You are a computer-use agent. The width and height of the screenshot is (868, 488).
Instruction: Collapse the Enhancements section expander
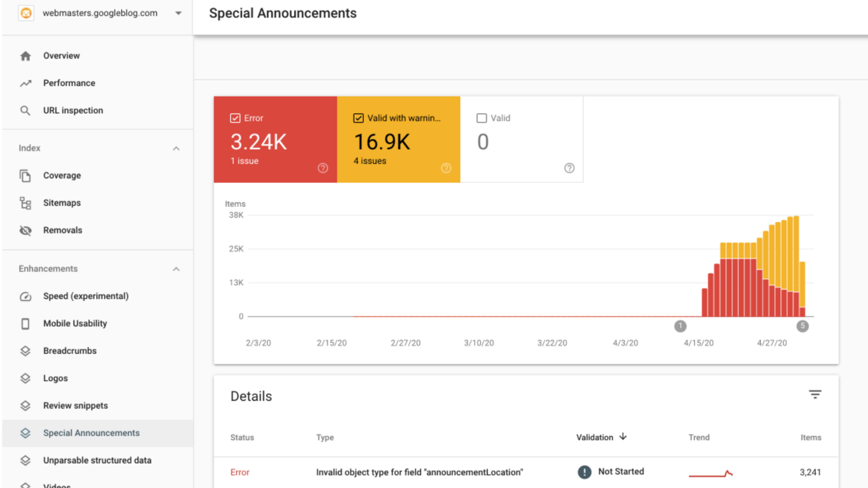[x=177, y=268]
